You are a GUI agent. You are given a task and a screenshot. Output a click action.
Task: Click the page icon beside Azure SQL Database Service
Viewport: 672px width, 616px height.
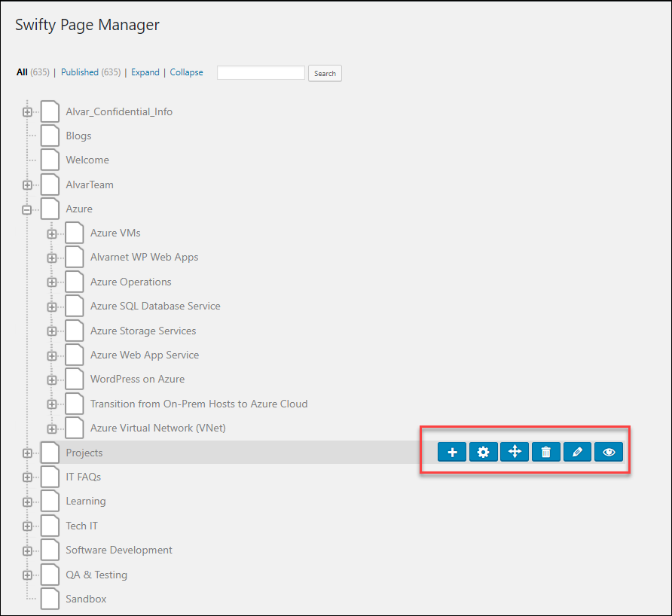pos(75,306)
